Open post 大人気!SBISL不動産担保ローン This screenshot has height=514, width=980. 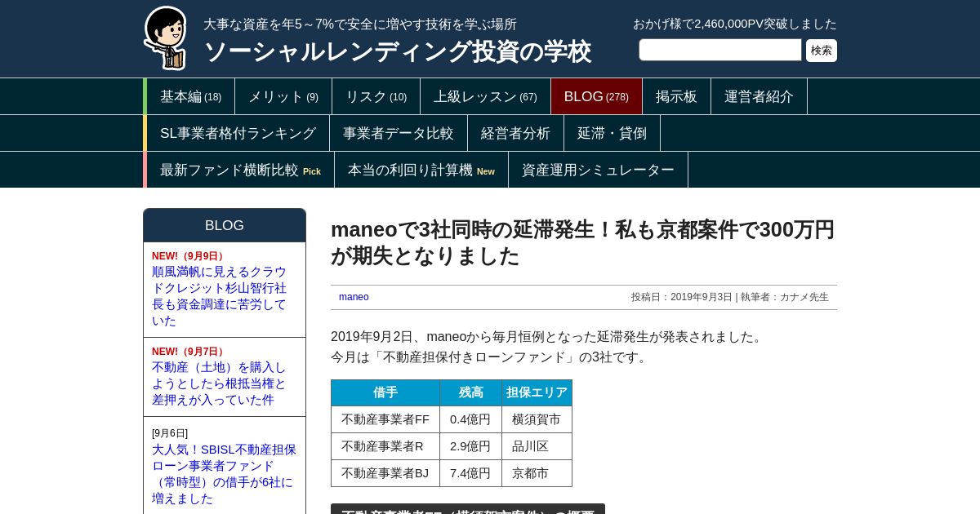click(224, 474)
